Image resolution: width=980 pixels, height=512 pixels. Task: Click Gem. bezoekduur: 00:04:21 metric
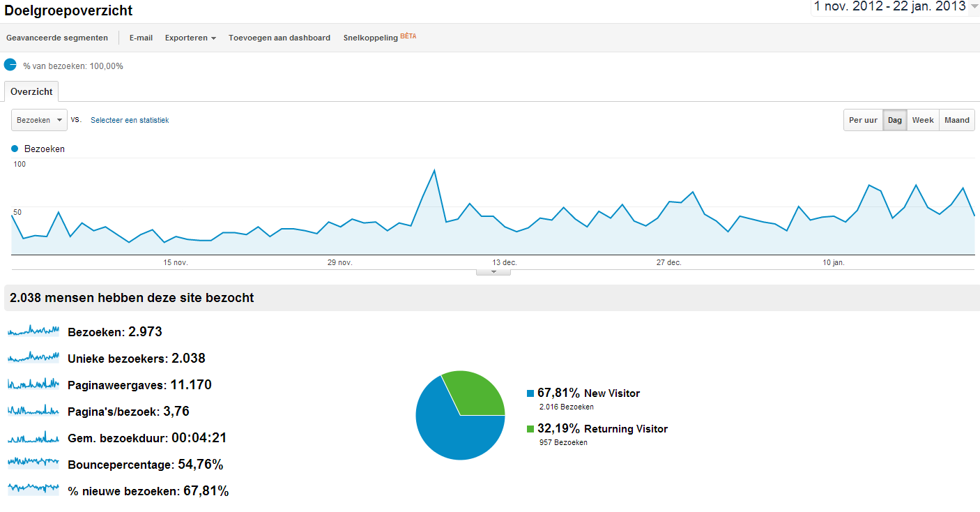tap(147, 438)
